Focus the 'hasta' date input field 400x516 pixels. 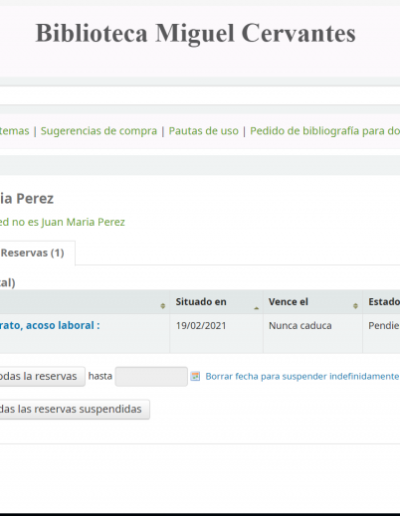click(x=151, y=376)
